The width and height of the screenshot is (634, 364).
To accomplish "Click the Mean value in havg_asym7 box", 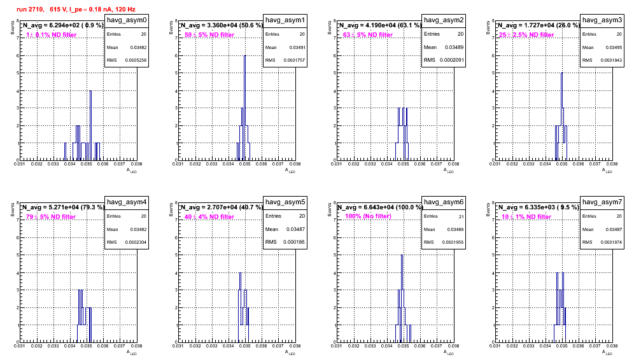I will click(x=614, y=229).
